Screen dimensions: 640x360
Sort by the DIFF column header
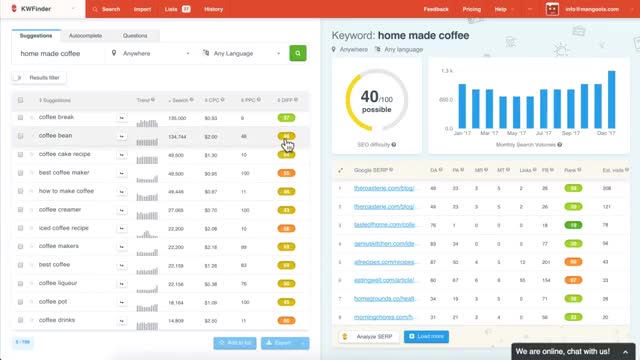pos(287,100)
